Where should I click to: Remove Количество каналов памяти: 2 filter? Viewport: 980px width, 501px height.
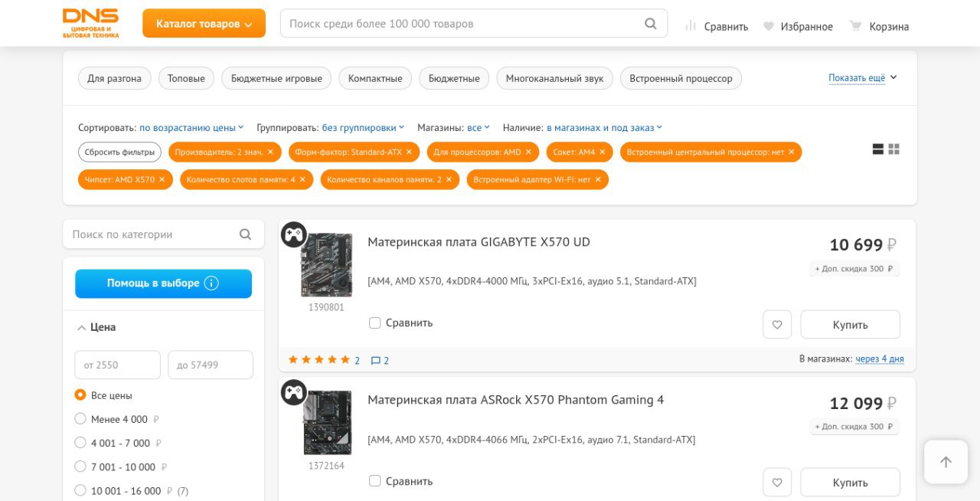[x=449, y=179]
